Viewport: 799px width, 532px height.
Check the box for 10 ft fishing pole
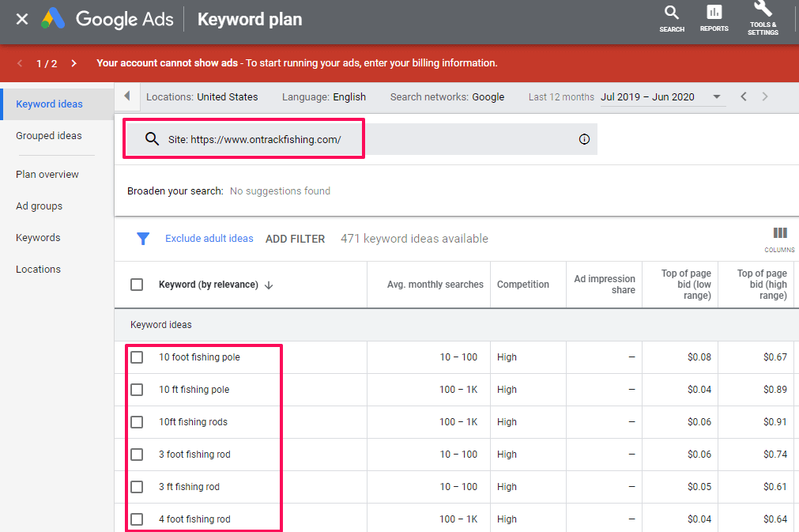click(x=137, y=390)
